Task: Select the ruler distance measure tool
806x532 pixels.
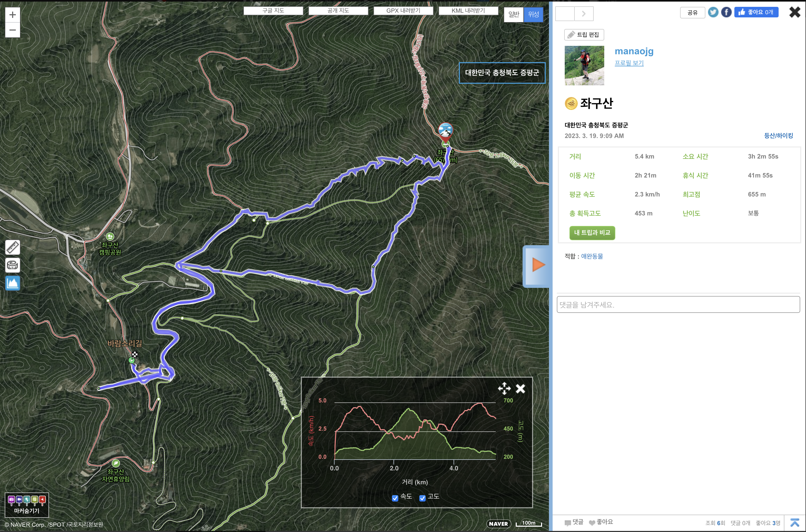Action: click(x=13, y=247)
